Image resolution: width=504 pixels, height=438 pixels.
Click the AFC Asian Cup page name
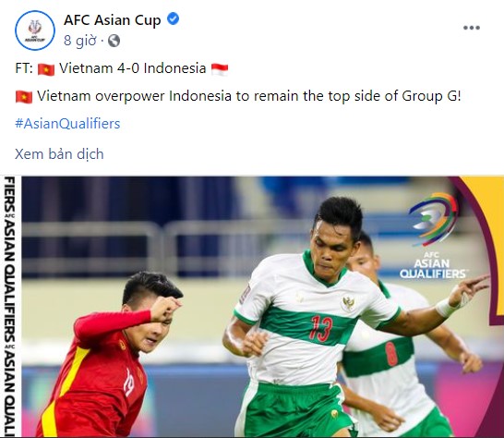coord(113,20)
